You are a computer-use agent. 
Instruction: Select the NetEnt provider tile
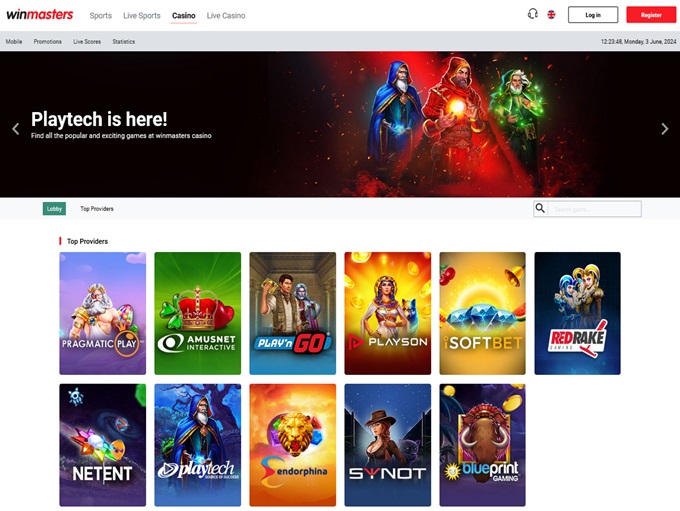[x=102, y=445]
